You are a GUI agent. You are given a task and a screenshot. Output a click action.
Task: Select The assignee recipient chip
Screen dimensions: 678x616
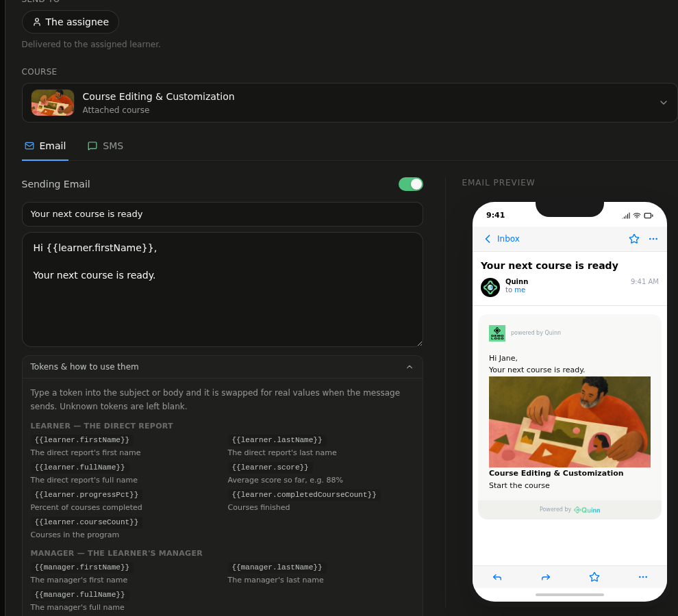point(71,22)
